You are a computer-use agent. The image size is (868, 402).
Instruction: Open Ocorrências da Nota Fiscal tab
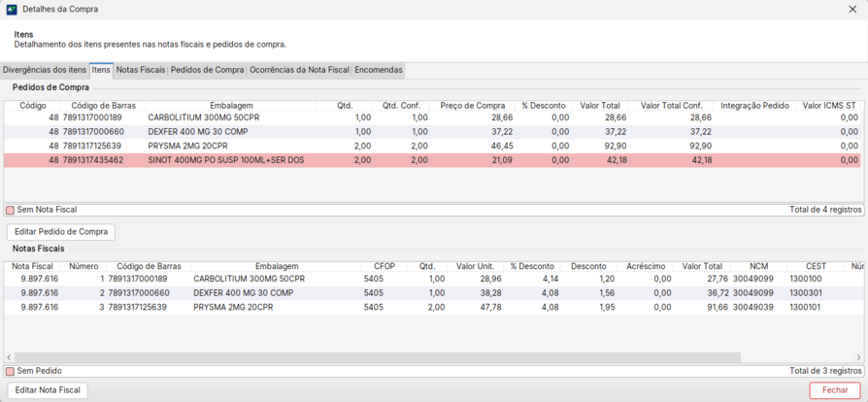tap(299, 70)
